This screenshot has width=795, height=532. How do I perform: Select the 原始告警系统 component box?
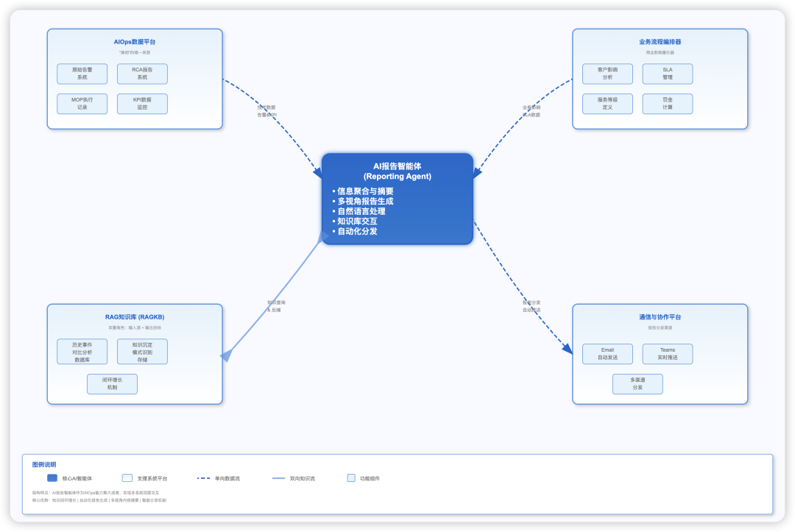tap(82, 74)
